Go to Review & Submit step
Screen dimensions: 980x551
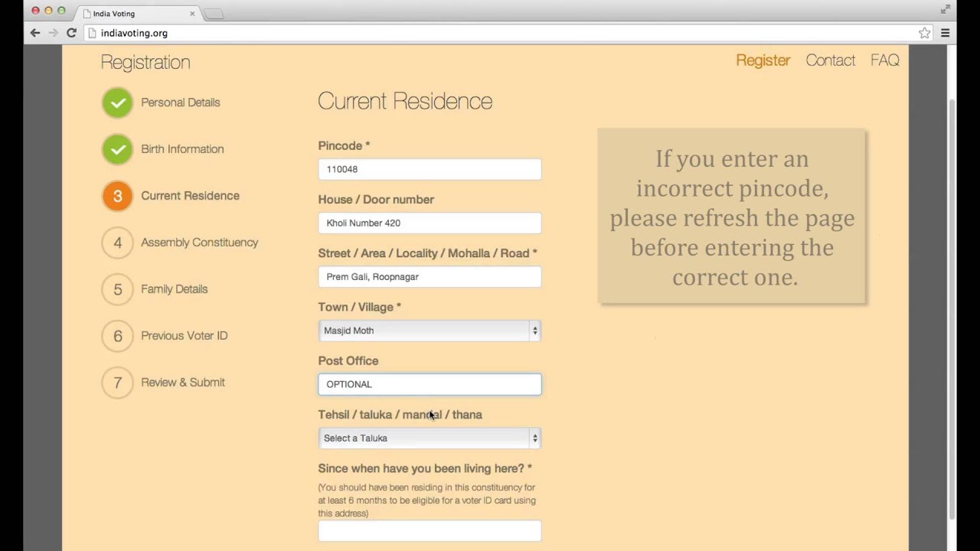click(x=183, y=383)
